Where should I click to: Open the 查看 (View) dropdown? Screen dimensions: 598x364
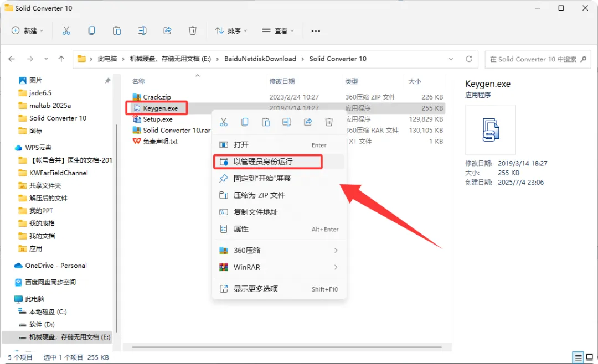coord(278,31)
